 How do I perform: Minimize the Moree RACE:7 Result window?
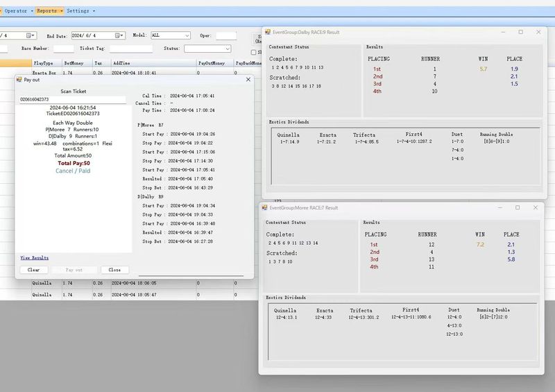pyautogui.click(x=499, y=207)
